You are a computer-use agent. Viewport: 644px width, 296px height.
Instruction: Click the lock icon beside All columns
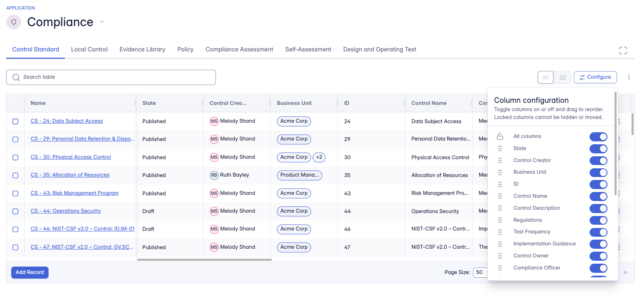click(x=500, y=136)
